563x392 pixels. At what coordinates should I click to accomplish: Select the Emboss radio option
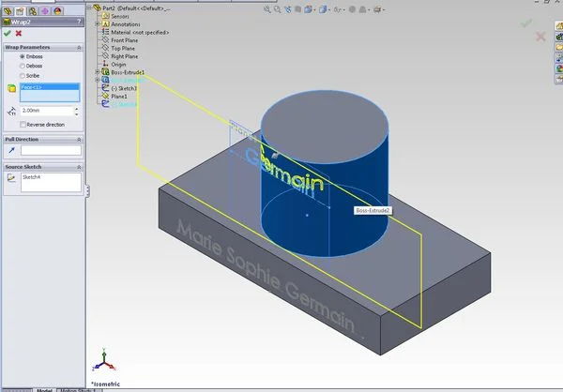point(23,56)
